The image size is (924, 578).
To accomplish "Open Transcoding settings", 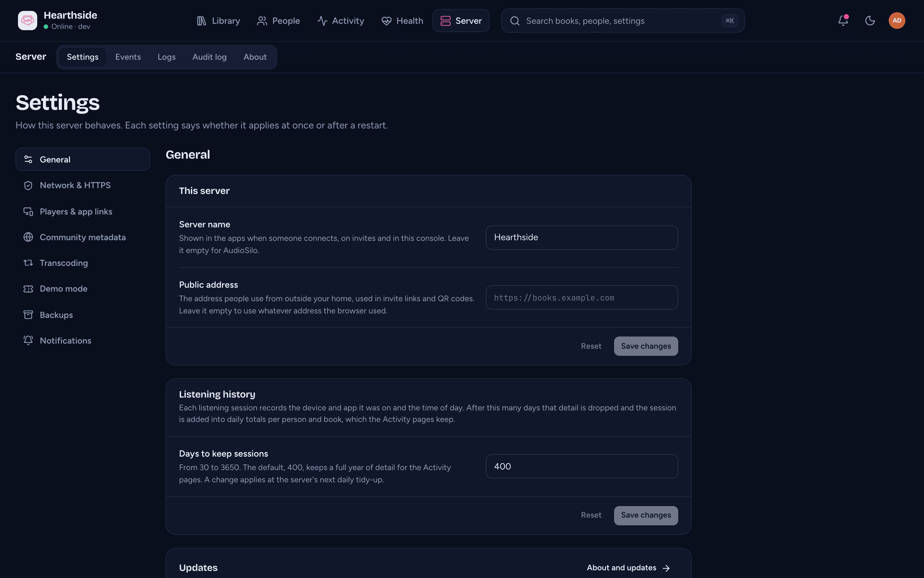I will 82,263.
